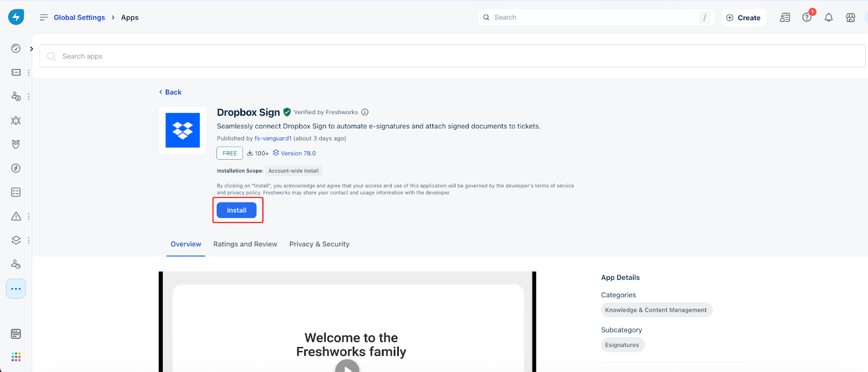Switch to the Ratings and Review tab
The image size is (868, 372).
click(x=245, y=244)
